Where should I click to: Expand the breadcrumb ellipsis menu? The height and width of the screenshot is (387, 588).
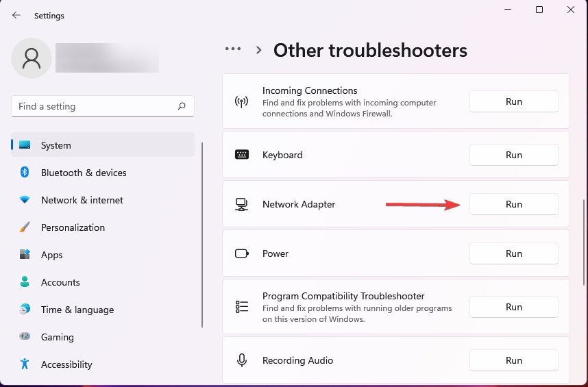[x=233, y=49]
